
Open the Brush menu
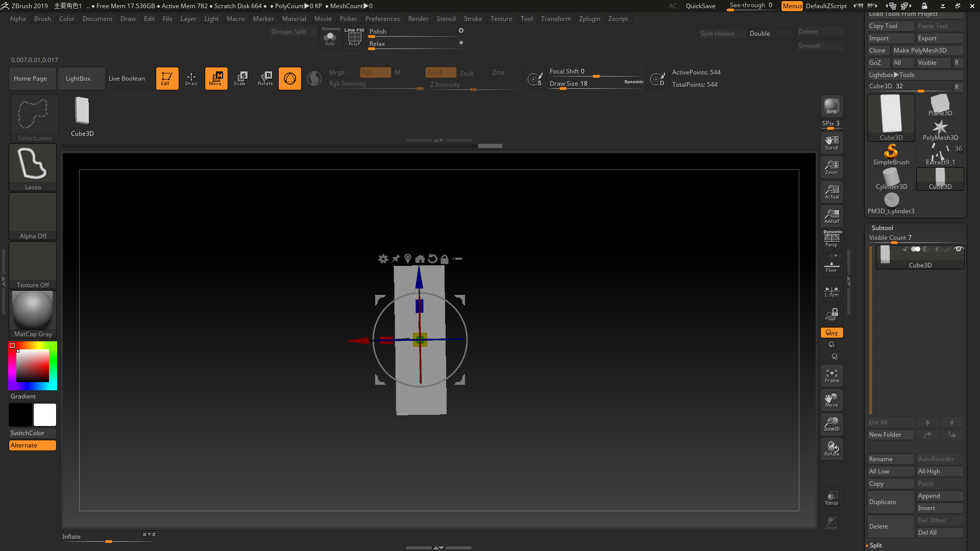42,19
